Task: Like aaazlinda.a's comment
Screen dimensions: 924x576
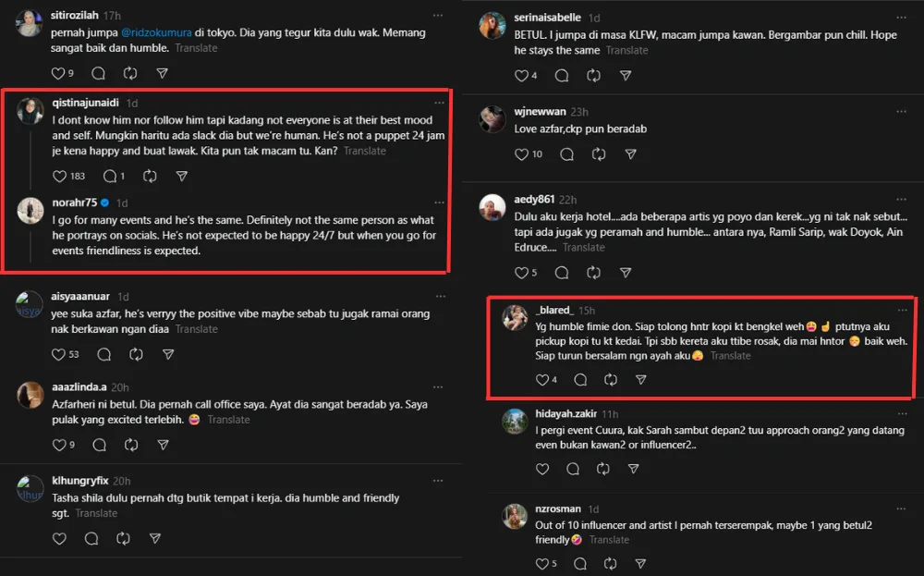Action: 59,445
